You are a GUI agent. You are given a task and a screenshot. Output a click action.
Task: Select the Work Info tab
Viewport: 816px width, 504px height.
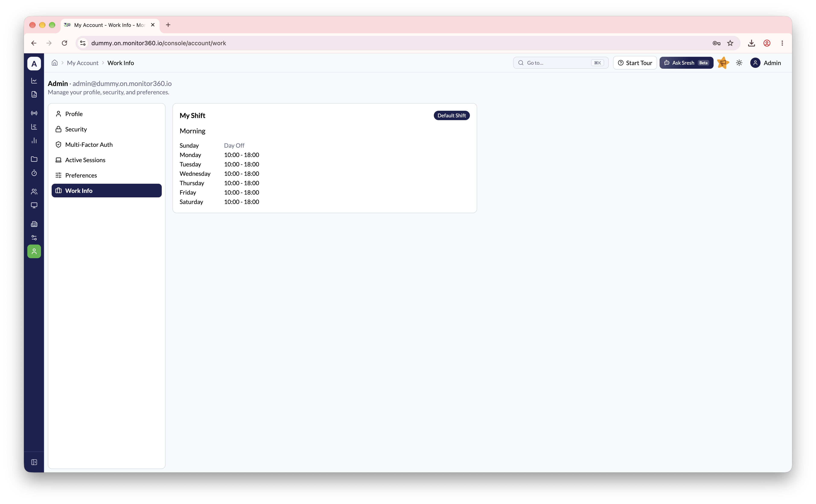107,190
